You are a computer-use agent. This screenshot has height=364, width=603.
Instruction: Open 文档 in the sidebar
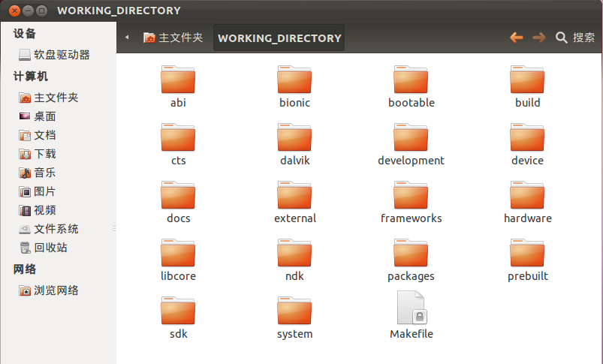38,135
